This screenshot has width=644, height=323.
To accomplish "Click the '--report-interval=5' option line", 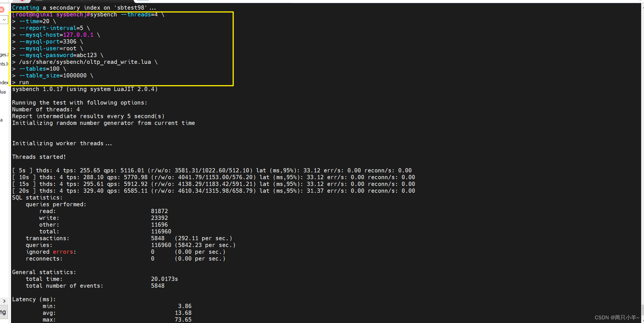I will 51,28.
